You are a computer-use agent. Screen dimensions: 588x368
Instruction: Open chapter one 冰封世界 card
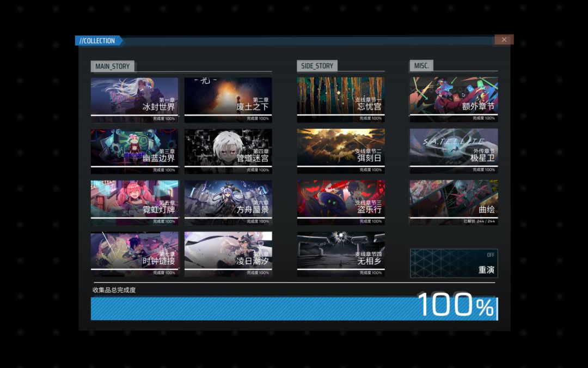click(134, 100)
